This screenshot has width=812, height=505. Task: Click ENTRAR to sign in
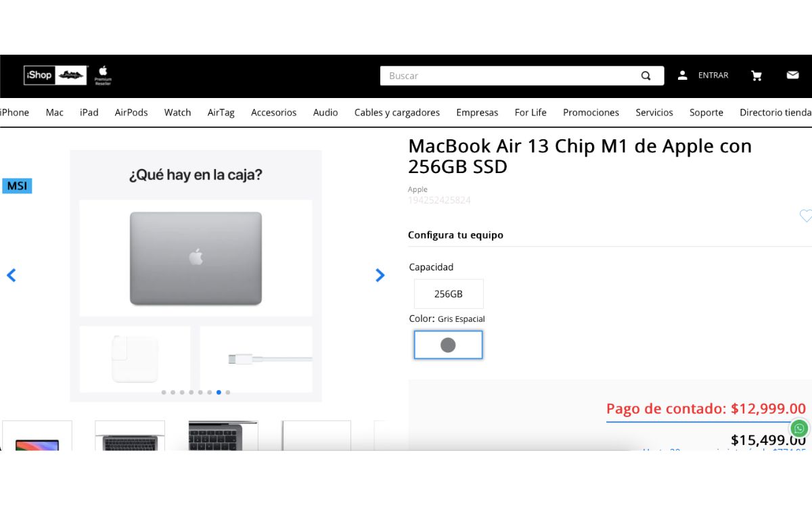(713, 75)
